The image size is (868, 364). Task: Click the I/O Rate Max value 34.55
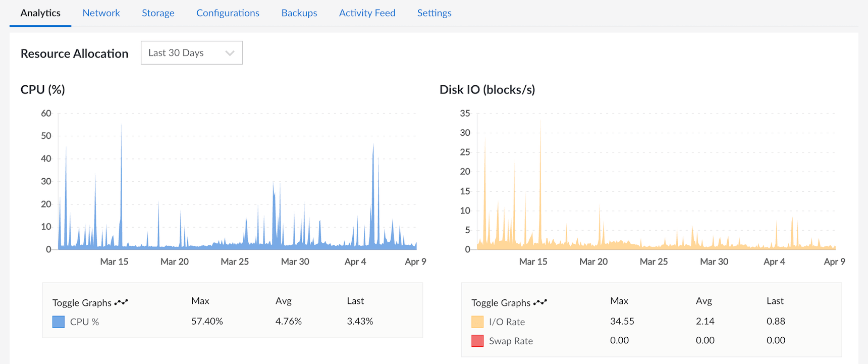pyautogui.click(x=622, y=321)
